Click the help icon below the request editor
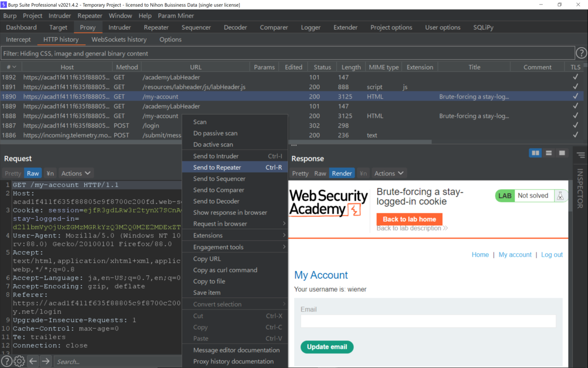This screenshot has height=368, width=588. tap(6, 362)
